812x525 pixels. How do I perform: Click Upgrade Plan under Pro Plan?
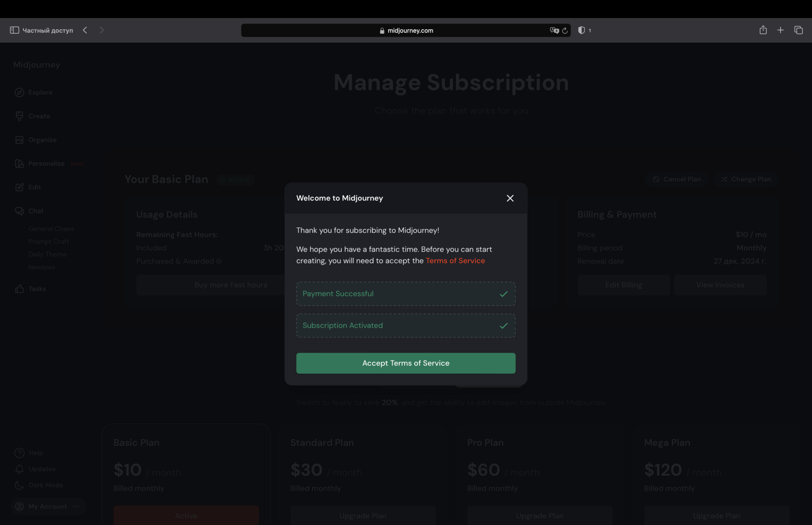(540, 515)
